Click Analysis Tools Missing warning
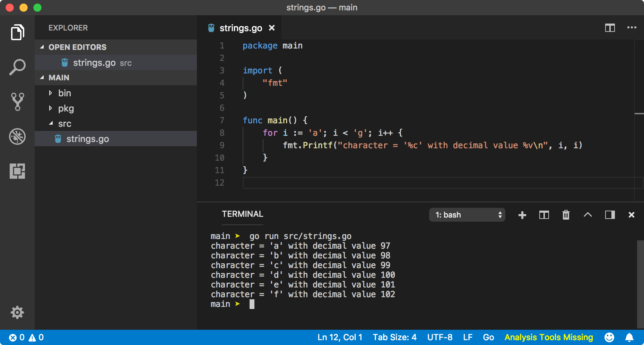Viewport: 644px width, 345px height. click(549, 337)
